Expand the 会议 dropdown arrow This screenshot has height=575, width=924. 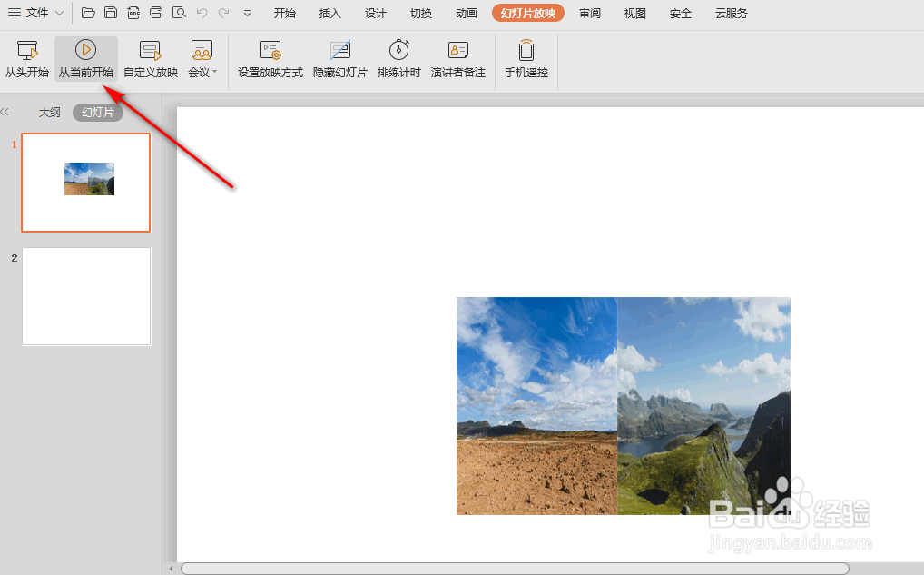pos(214,72)
